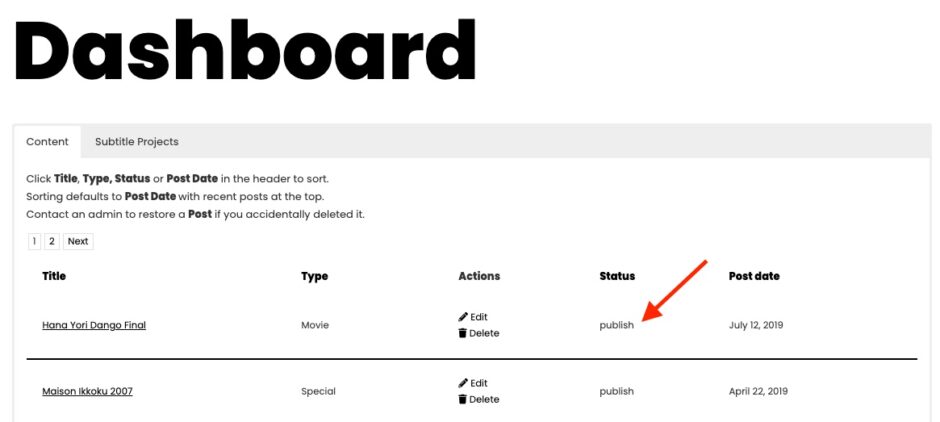Open the Maison Ikkoku 2007 title link
The width and height of the screenshot is (940, 422).
coord(88,391)
